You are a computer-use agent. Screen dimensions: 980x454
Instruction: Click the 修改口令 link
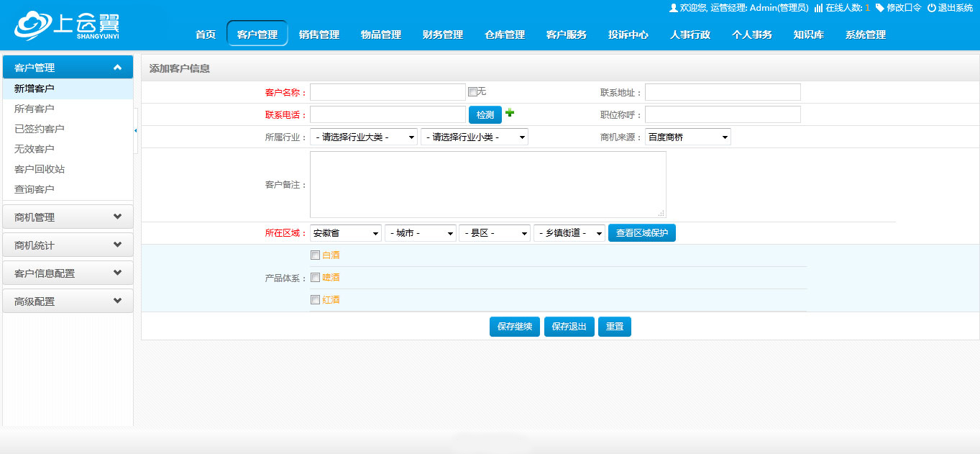point(904,8)
